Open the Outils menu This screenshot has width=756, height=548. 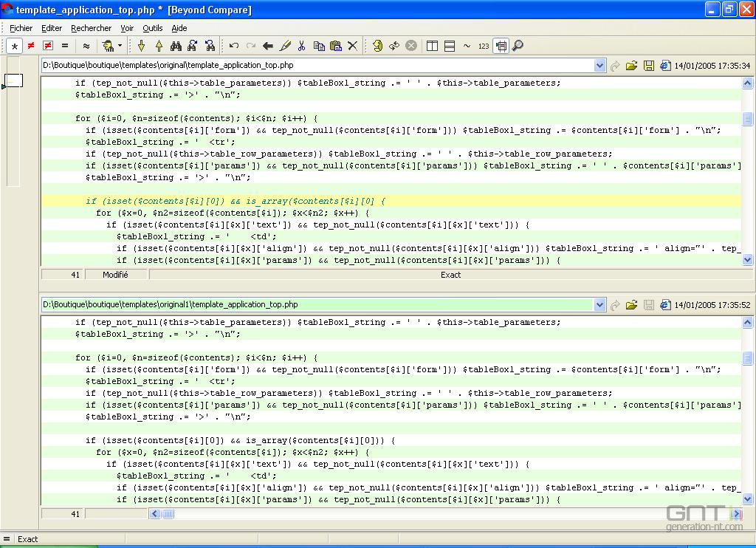pyautogui.click(x=153, y=28)
